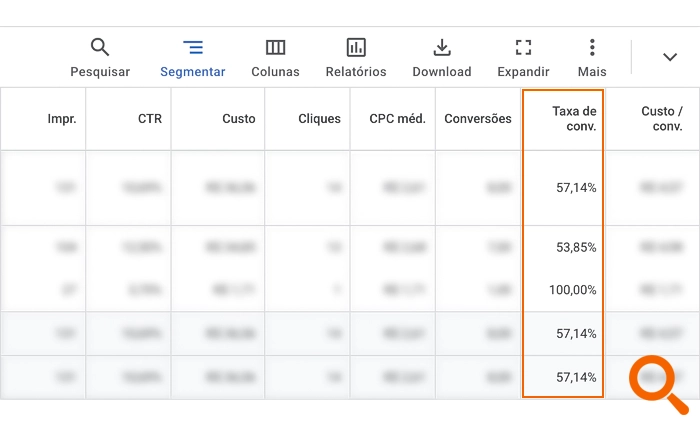This screenshot has height=425, width=700.
Task: Click the Expandir fullscreen icon
Action: tap(523, 47)
